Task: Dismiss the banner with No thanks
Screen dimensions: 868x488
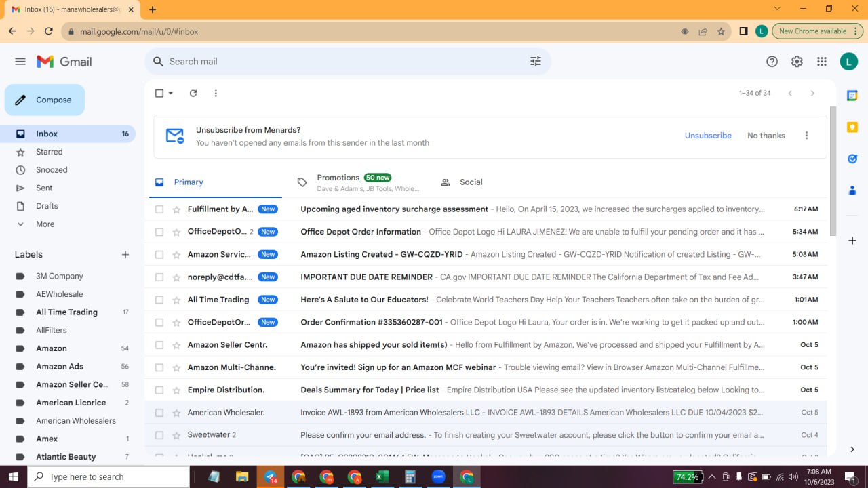Action: 766,136
